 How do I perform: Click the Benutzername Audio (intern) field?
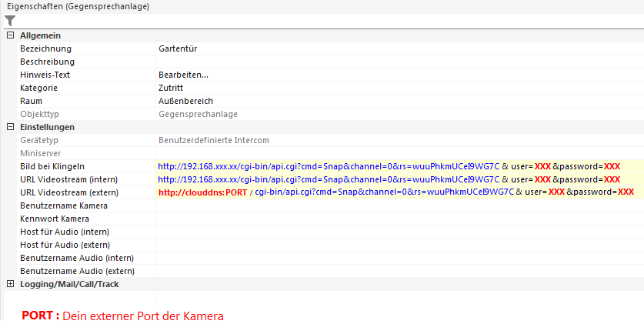[x=385, y=258]
